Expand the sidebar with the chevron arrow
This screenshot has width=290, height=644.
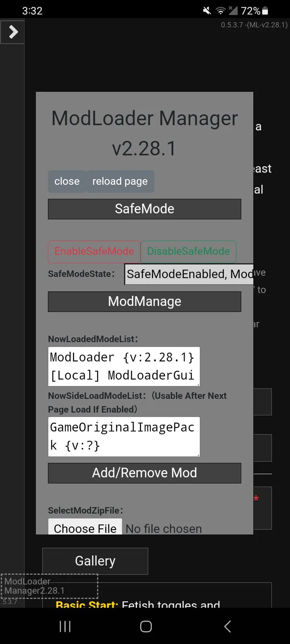[12, 32]
